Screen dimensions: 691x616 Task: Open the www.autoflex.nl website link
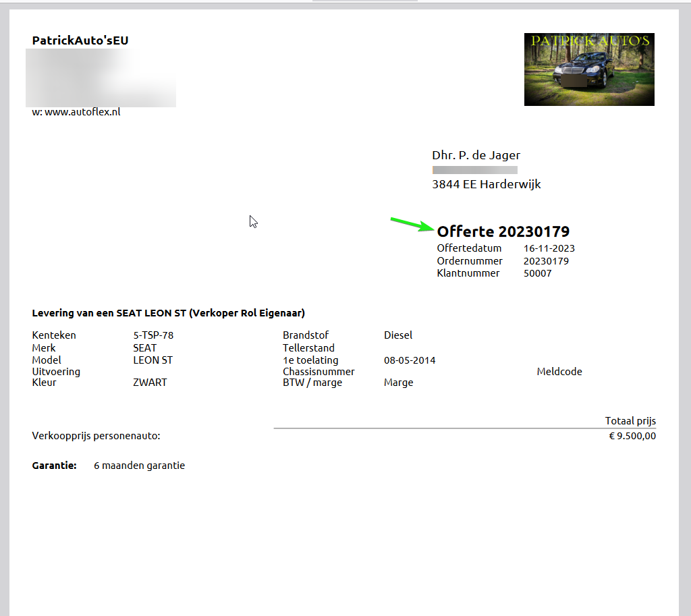click(x=82, y=112)
